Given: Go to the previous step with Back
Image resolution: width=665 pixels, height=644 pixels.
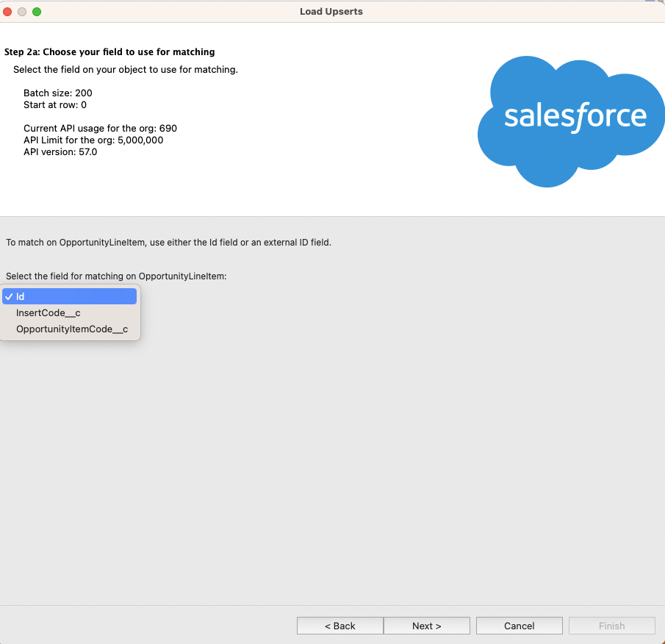Looking at the screenshot, I should pos(340,626).
